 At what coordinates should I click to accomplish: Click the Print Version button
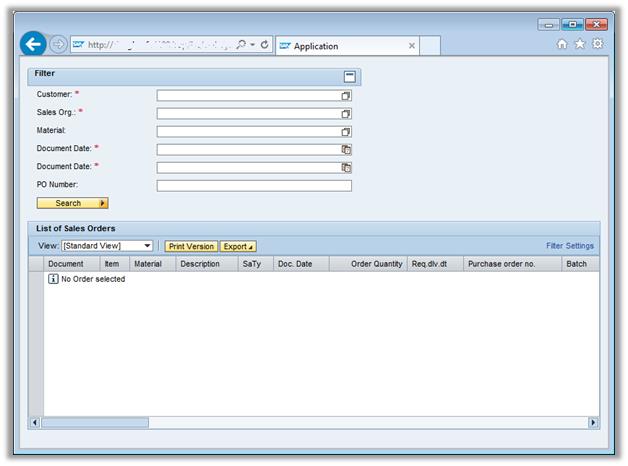click(x=191, y=247)
